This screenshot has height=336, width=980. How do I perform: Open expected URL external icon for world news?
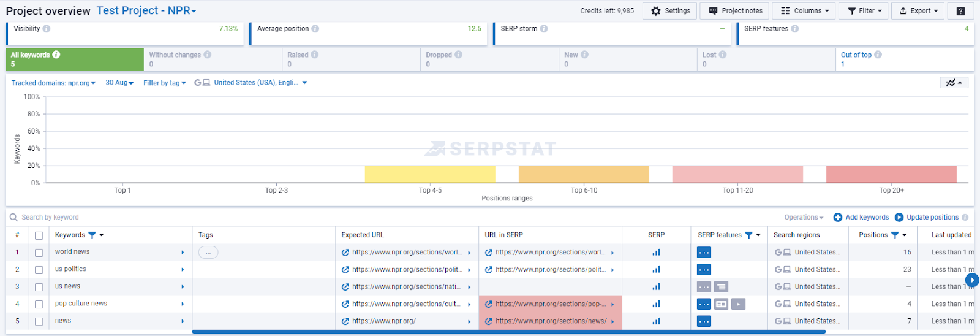click(x=345, y=253)
